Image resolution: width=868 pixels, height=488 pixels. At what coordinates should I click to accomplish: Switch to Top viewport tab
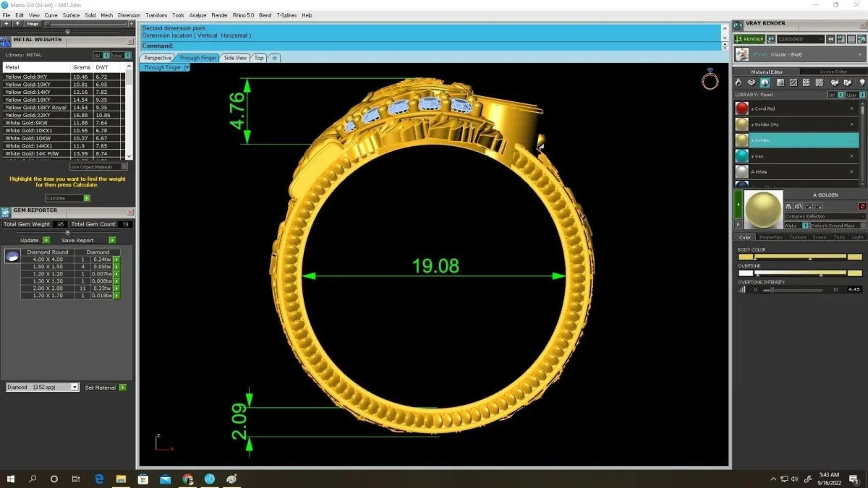pyautogui.click(x=259, y=58)
